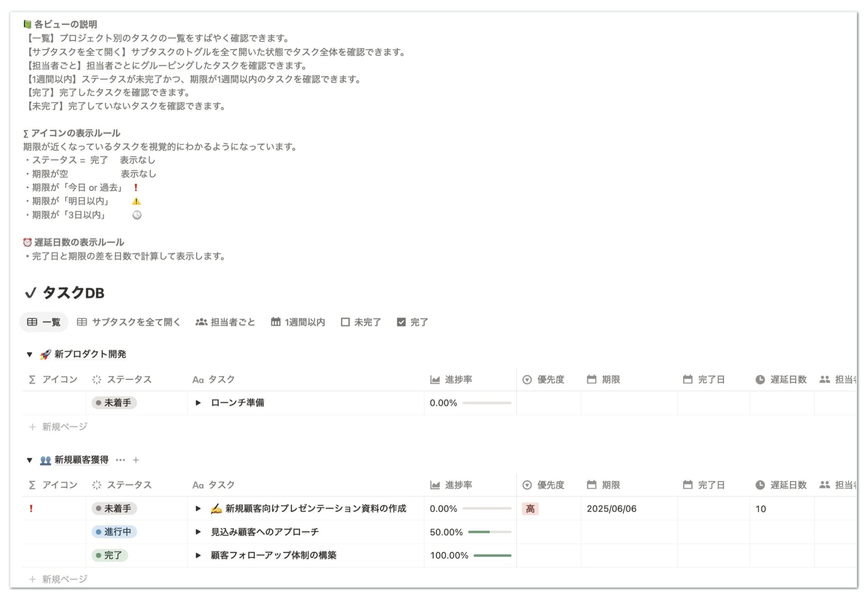Click the 進行中 status tag
Viewport: 868px width, 601px height.
[114, 532]
